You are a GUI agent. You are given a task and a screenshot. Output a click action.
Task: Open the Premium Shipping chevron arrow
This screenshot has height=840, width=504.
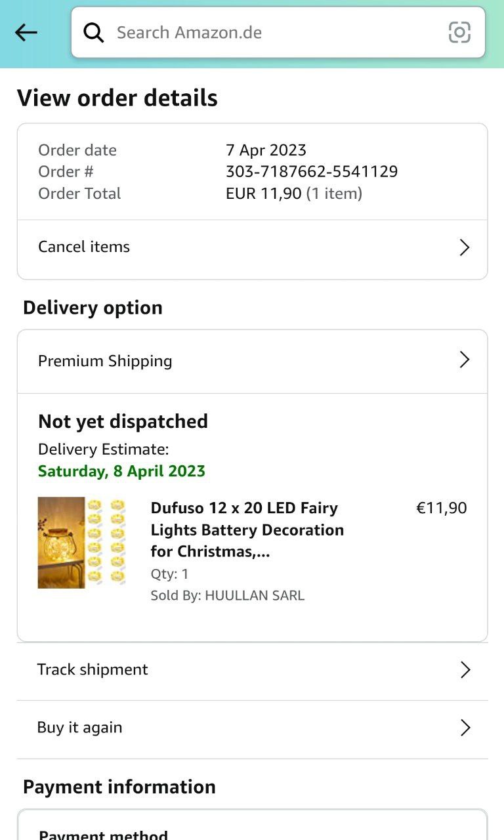[x=465, y=360]
